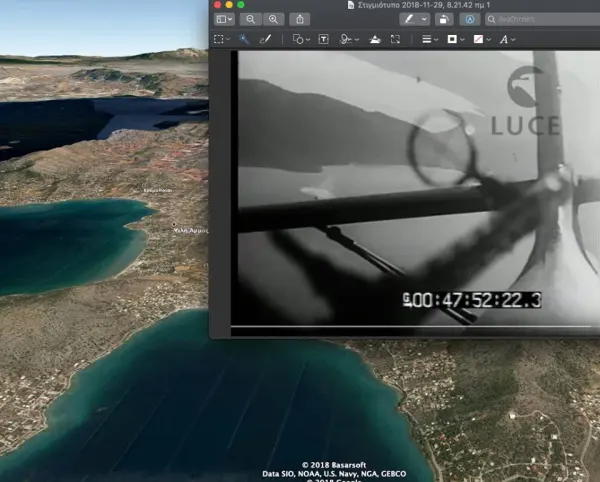Screen dimensions: 600x482
Task: Open the Text Style font menu
Action: [504, 39]
